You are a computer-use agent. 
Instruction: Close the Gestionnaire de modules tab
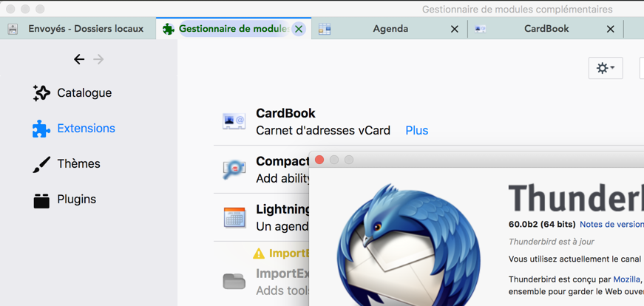(299, 29)
